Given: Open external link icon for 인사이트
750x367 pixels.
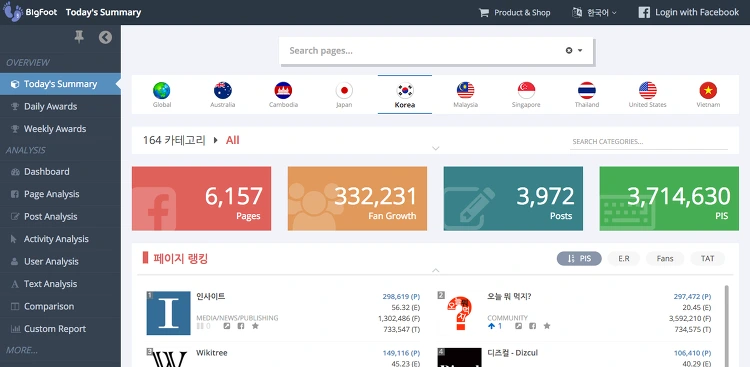Looking at the screenshot, I should pos(227,326).
